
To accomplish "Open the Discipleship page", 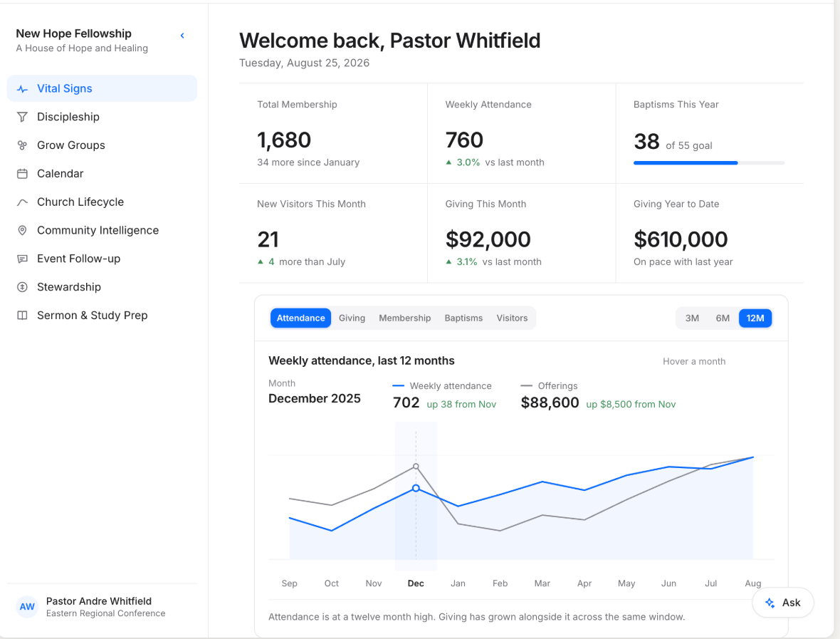I will pyautogui.click(x=102, y=117).
